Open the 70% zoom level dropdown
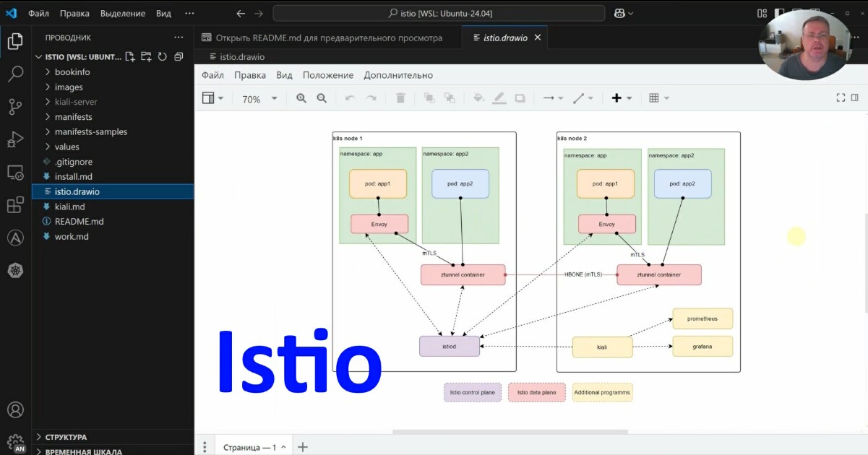 click(x=259, y=99)
